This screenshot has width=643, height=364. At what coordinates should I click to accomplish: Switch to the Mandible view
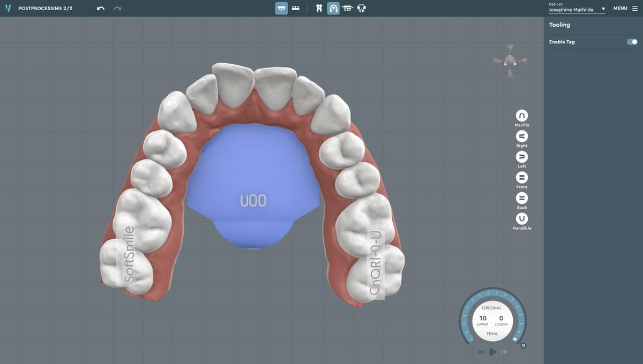click(x=521, y=219)
